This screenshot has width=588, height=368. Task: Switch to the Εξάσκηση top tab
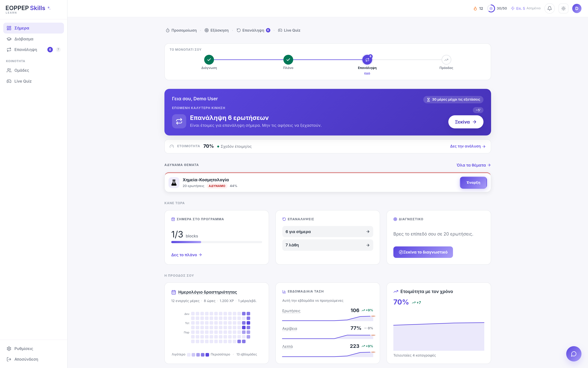click(217, 30)
